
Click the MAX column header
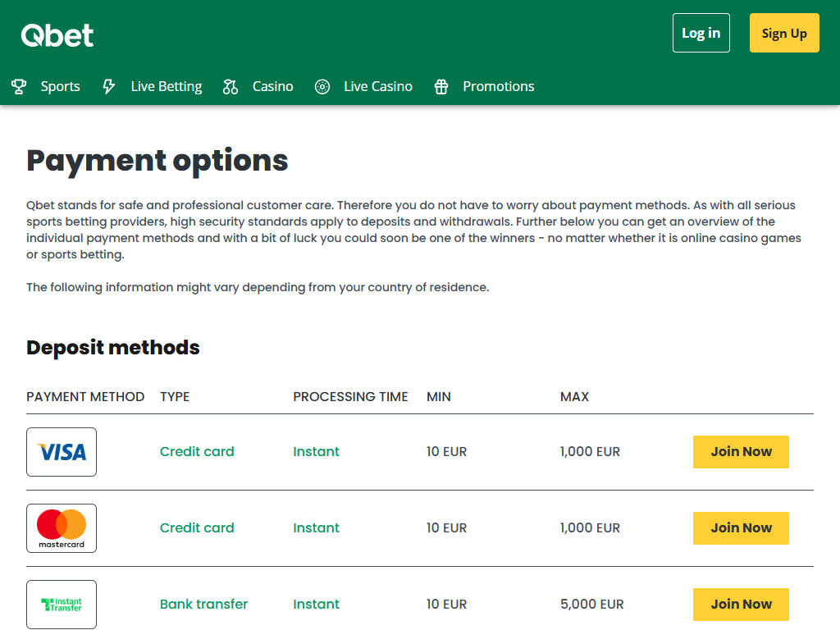[x=574, y=396]
